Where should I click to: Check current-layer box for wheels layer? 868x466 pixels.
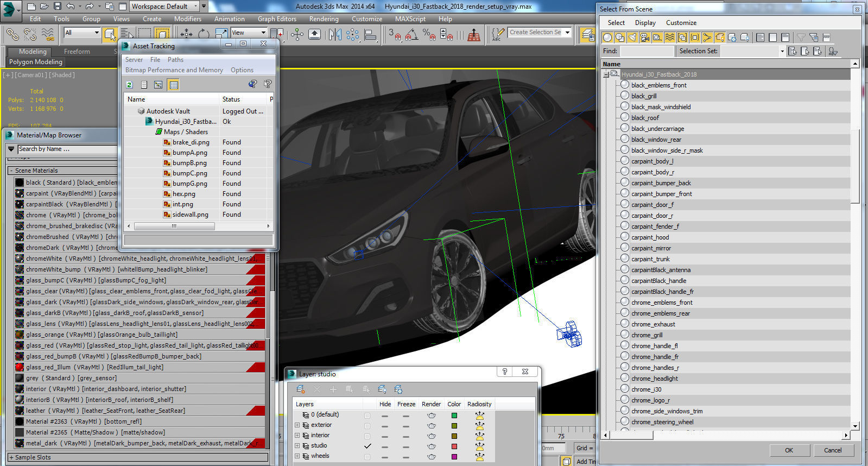coord(368,457)
